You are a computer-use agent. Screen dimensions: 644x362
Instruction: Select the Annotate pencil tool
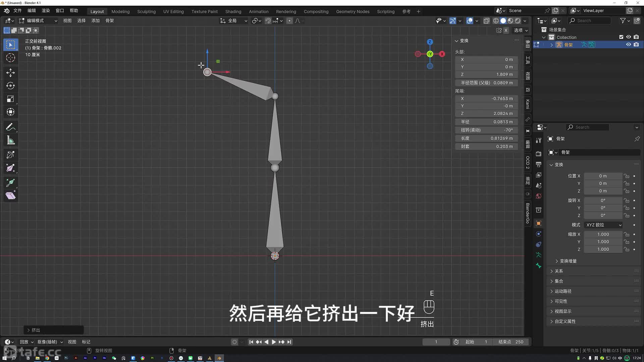point(10,127)
